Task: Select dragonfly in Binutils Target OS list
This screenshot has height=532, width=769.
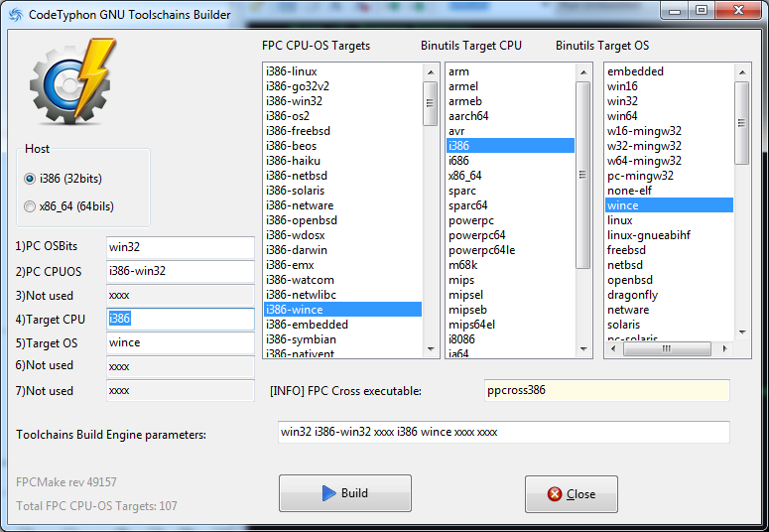Action: point(670,295)
